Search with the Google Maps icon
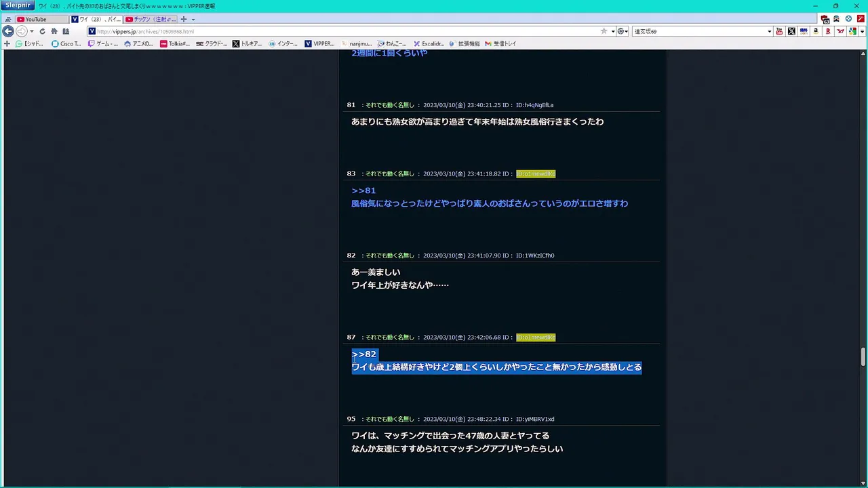The width and height of the screenshot is (868, 488). pyautogui.click(x=852, y=31)
